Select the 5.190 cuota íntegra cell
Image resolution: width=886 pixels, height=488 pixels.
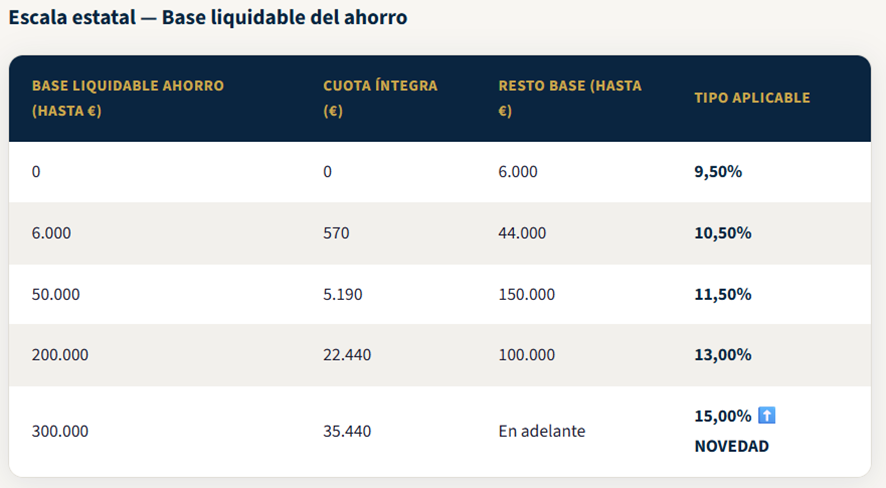(342, 294)
